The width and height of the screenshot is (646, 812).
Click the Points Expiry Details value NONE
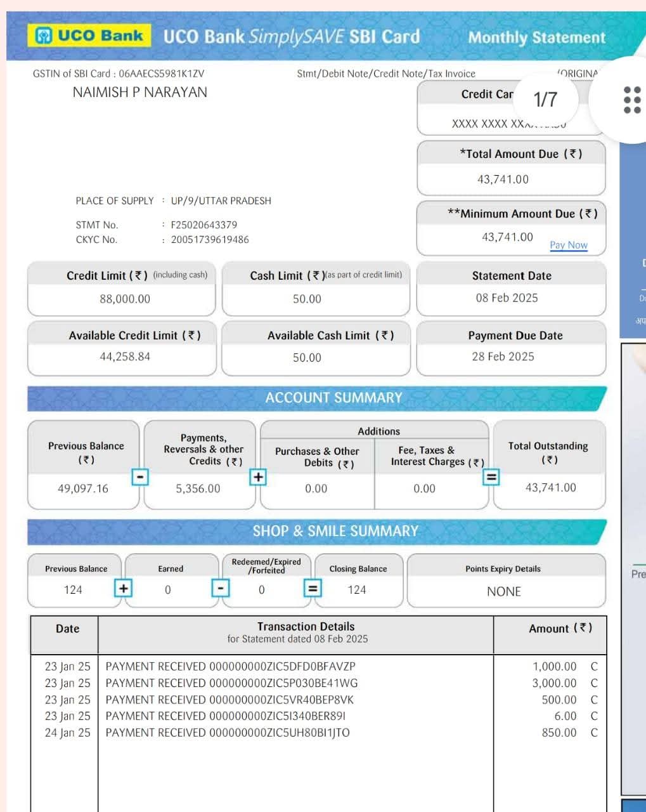pyautogui.click(x=504, y=591)
